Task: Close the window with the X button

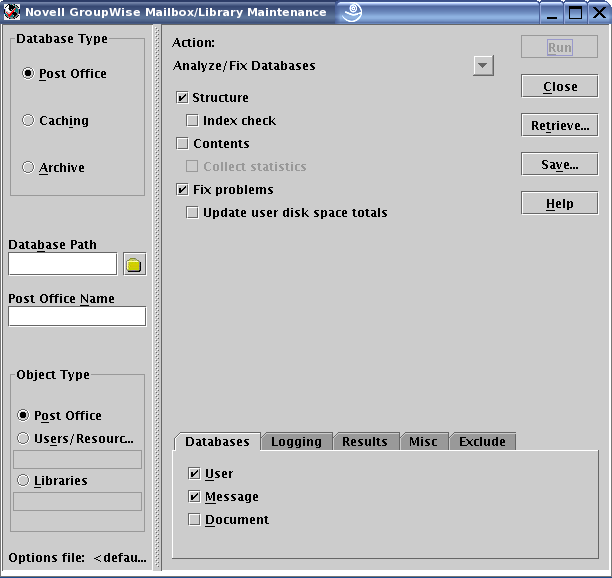Action: click(x=600, y=12)
